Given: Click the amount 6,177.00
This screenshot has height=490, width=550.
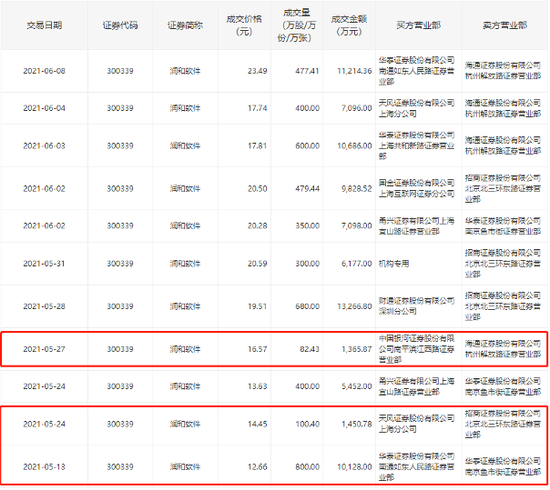Looking at the screenshot, I should click(x=357, y=264).
